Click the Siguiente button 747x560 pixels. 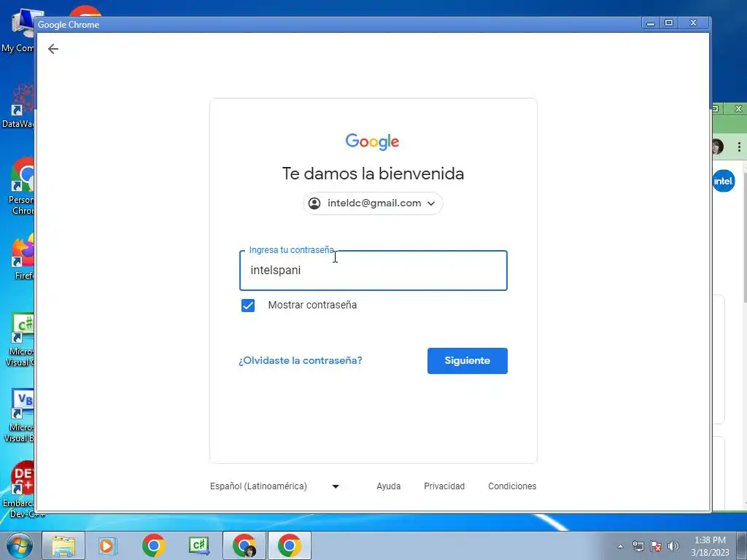(468, 360)
